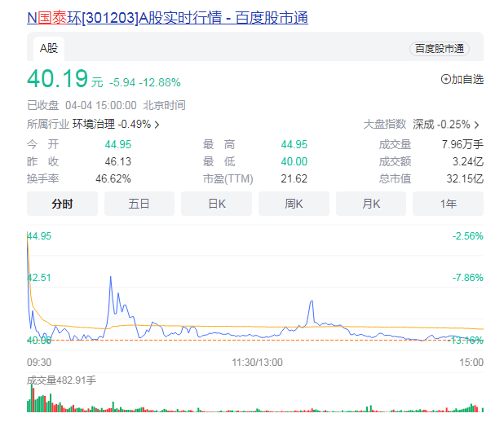504x422 pixels.
Task: Open the N国泰环 stock title link
Action: (x=167, y=17)
